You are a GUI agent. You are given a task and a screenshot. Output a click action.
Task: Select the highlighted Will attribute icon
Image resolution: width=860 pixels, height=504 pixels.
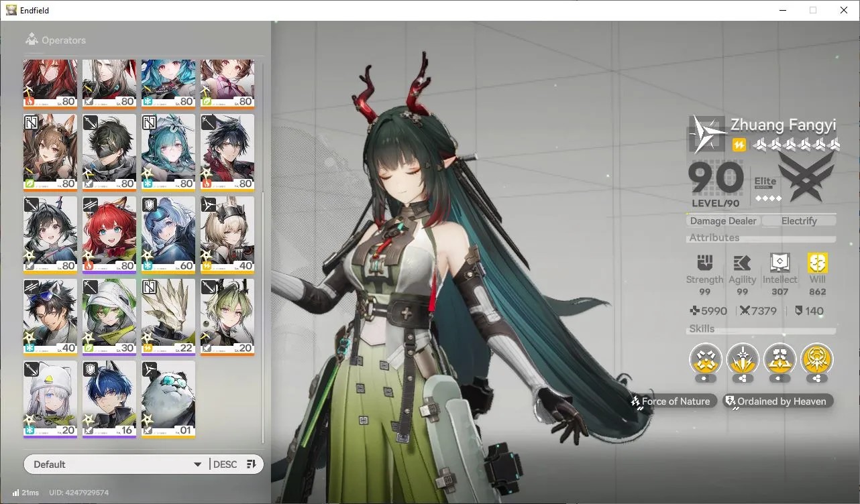[x=817, y=263]
